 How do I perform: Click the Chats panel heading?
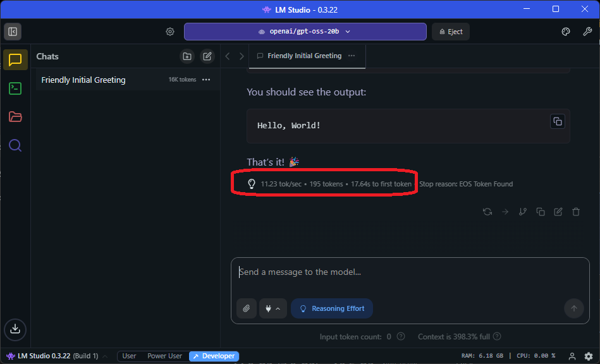[47, 56]
